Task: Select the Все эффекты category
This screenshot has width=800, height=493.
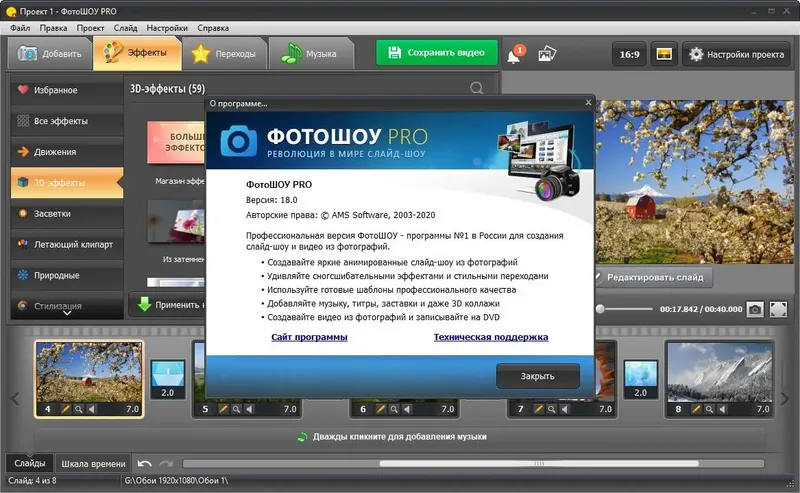Action: 67,121
